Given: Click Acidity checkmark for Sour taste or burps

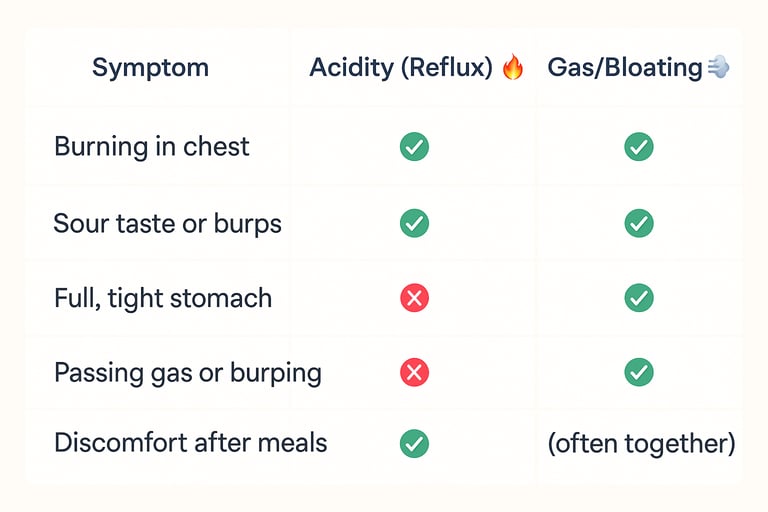Looking at the screenshot, I should 414,223.
